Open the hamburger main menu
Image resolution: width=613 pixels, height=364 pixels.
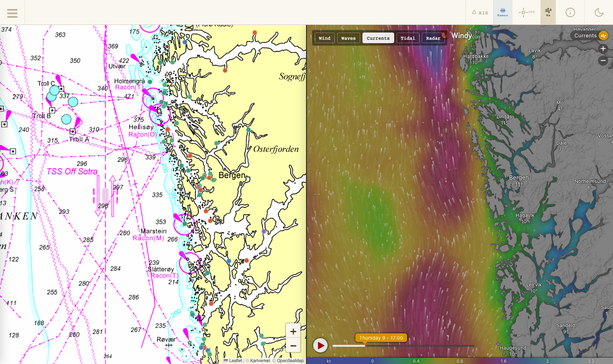(x=12, y=13)
